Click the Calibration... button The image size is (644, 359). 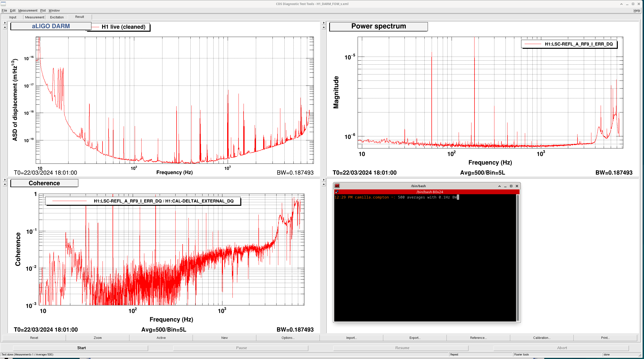[x=541, y=338]
